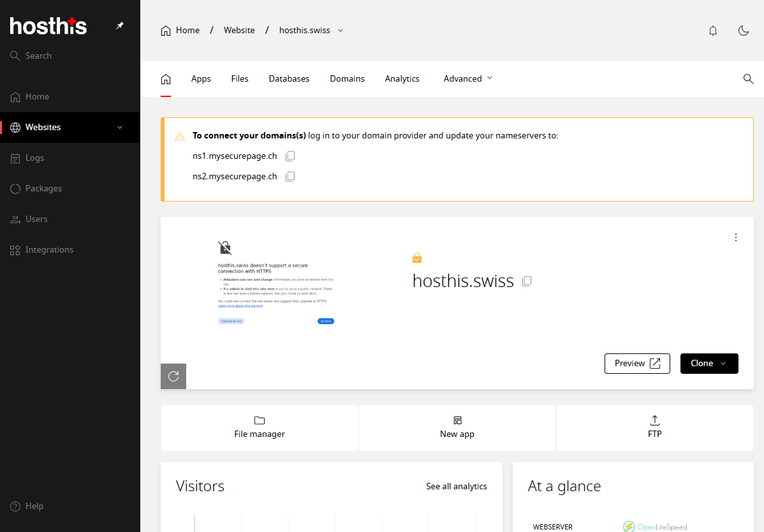Open the notifications bell

pos(713,30)
